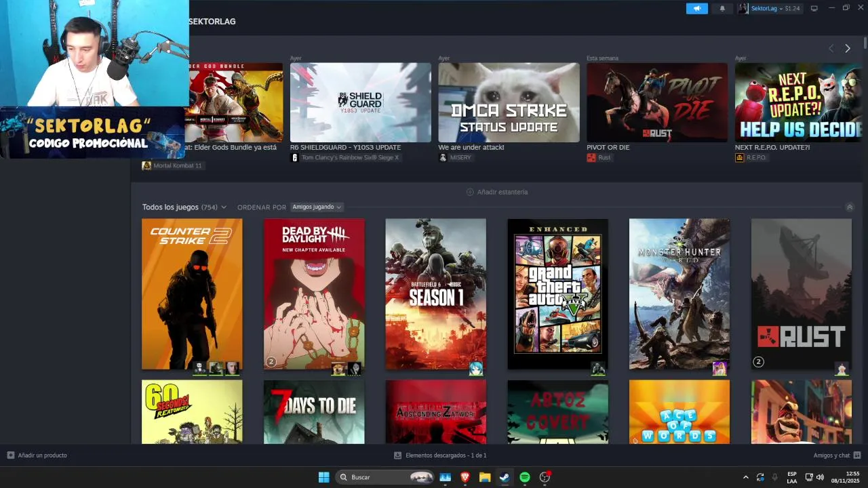
Task: Open the Battlefield 6 Season 1 cover
Action: [x=435, y=294]
